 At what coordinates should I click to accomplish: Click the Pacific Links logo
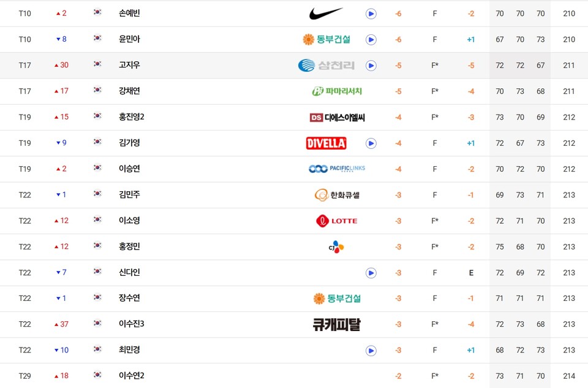point(336,169)
